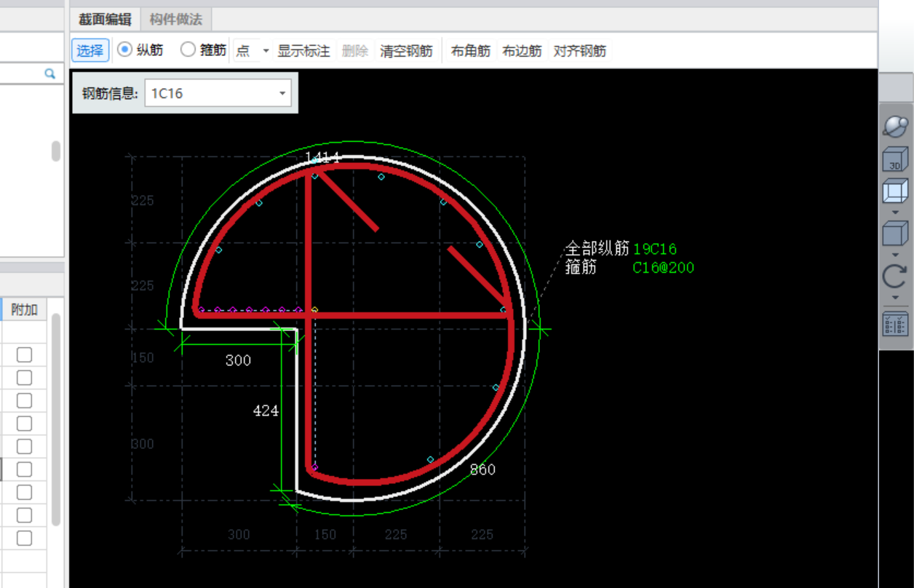Screen dimensions: 914x588
Task: Expand arrow below the rotate icon
Action: coord(895,298)
